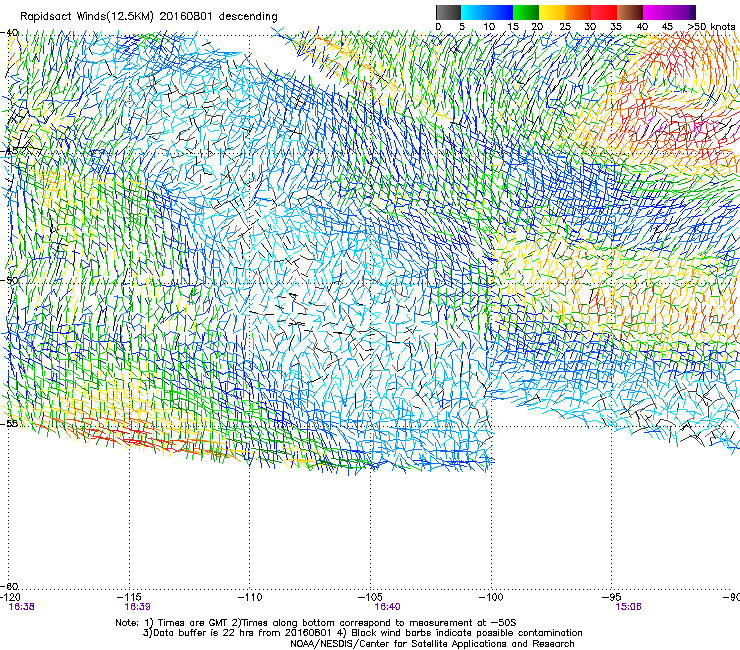Click the purple '16:40' time stamp

[x=387, y=607]
